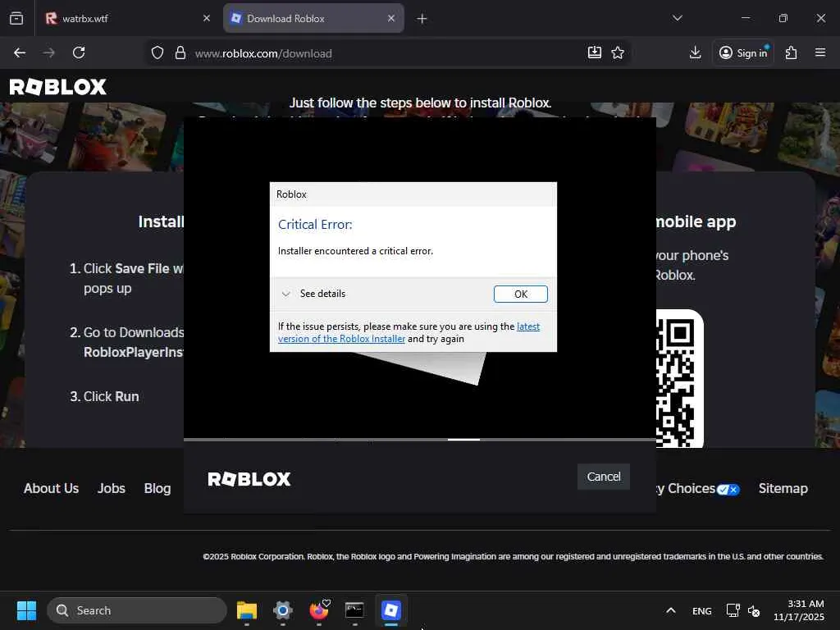Open Settings gear on taskbar
This screenshot has height=630, width=840.
coord(283,610)
